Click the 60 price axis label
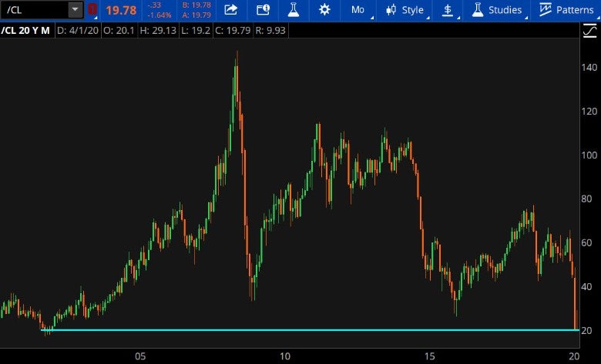This screenshot has width=601, height=364. pos(586,242)
